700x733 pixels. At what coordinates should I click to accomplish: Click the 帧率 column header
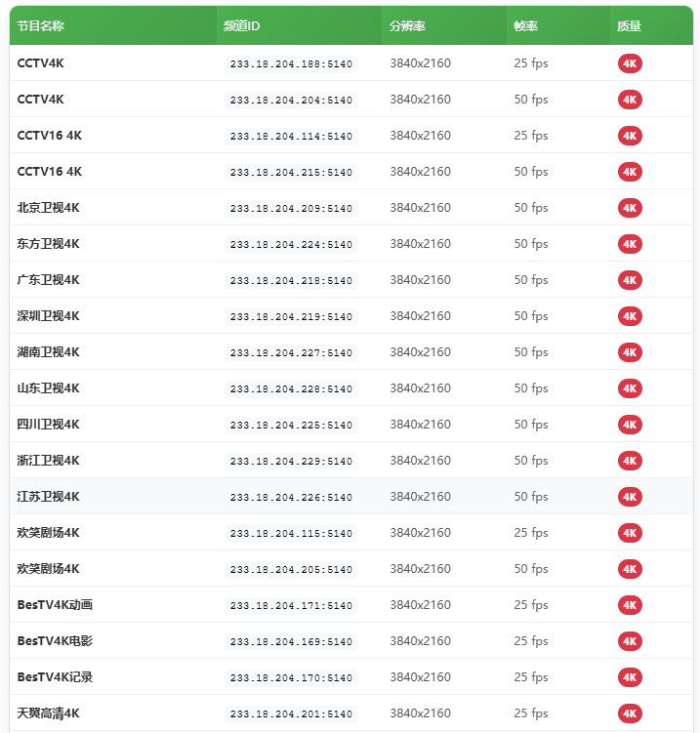[x=526, y=26]
